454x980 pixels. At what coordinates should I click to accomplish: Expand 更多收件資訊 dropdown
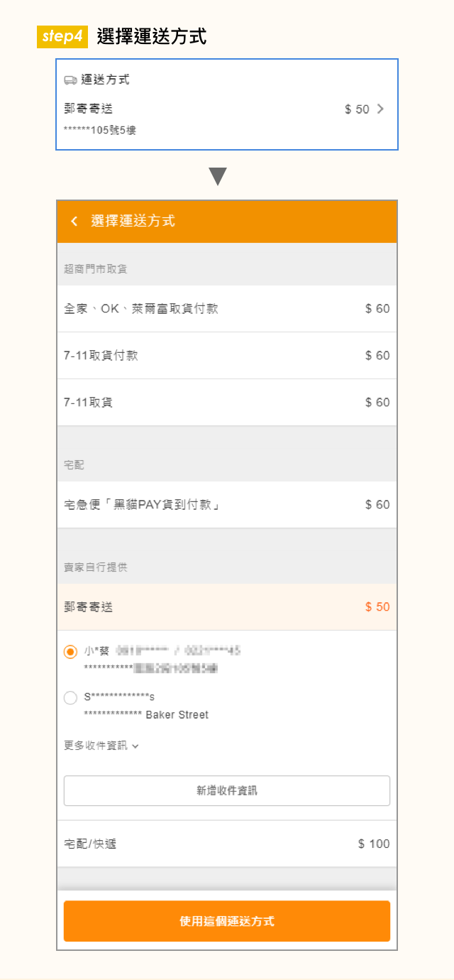101,746
